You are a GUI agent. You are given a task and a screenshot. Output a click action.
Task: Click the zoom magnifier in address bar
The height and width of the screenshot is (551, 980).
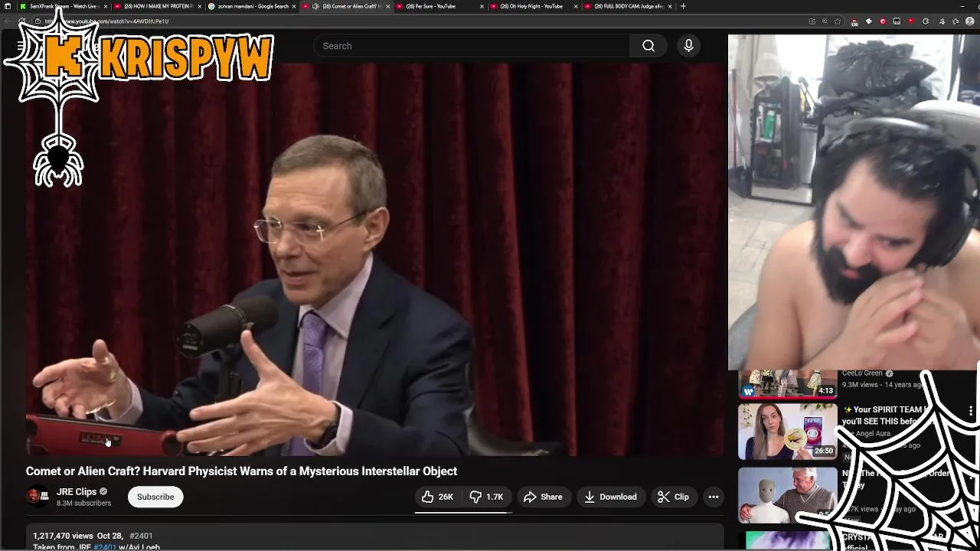[x=825, y=21]
